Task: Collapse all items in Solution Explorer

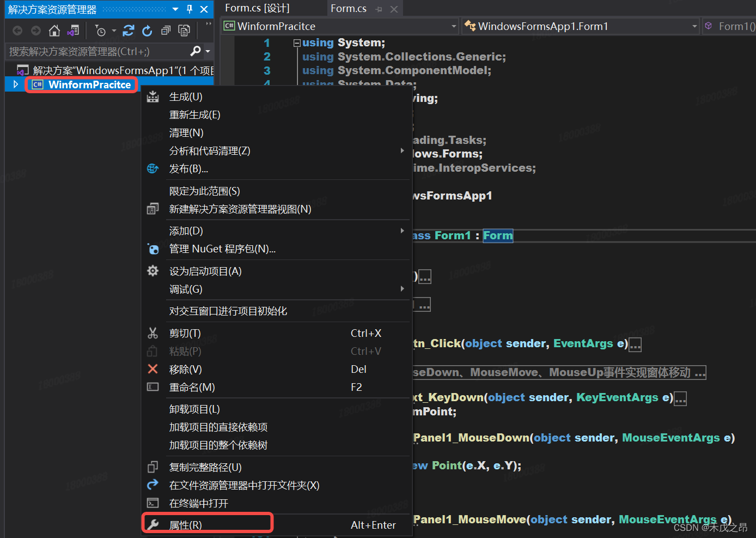Action: click(x=166, y=31)
